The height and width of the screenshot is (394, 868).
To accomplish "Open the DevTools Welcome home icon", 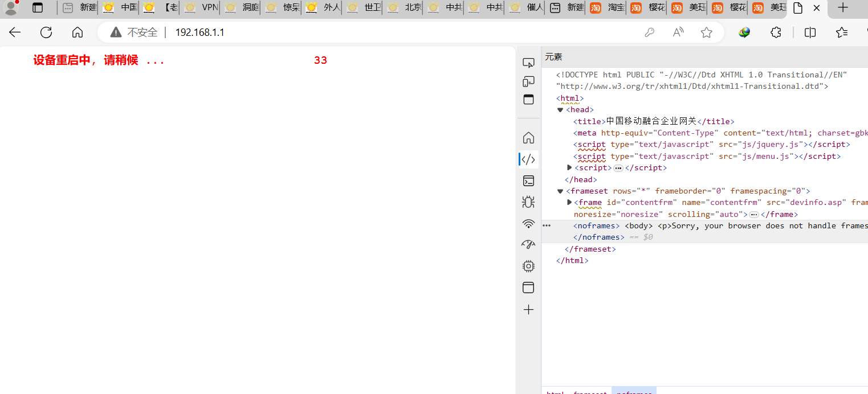I will pos(528,138).
